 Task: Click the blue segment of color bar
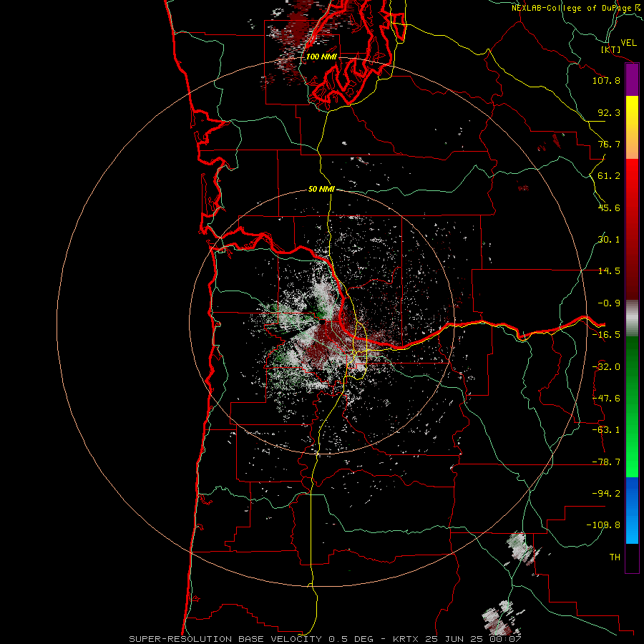click(x=632, y=510)
